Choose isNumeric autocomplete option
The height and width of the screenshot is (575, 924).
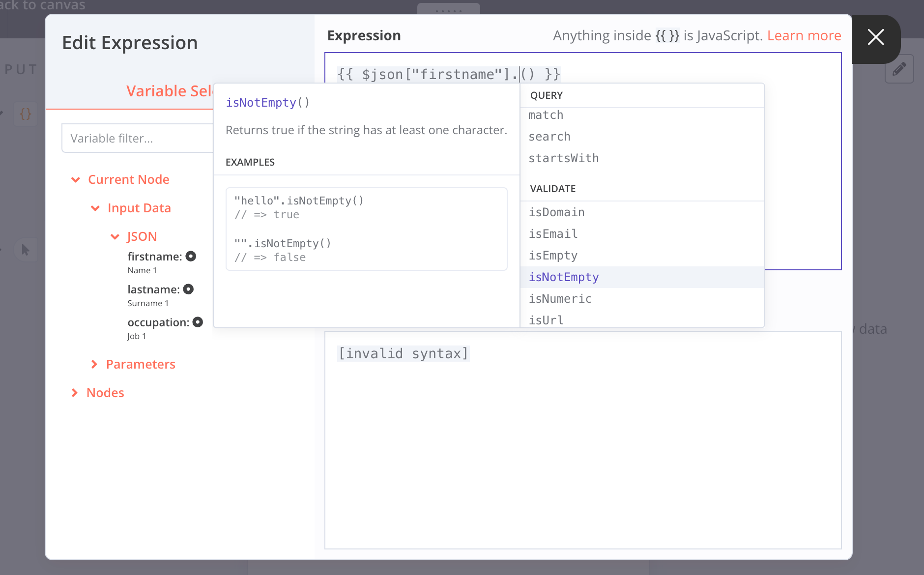[560, 299]
